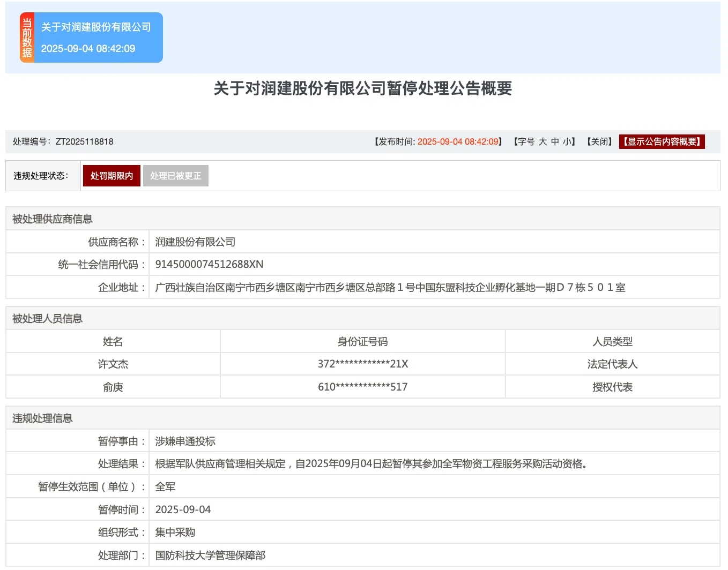The height and width of the screenshot is (570, 728).
Task: Select ID number 372*************21X
Action: pos(363,364)
